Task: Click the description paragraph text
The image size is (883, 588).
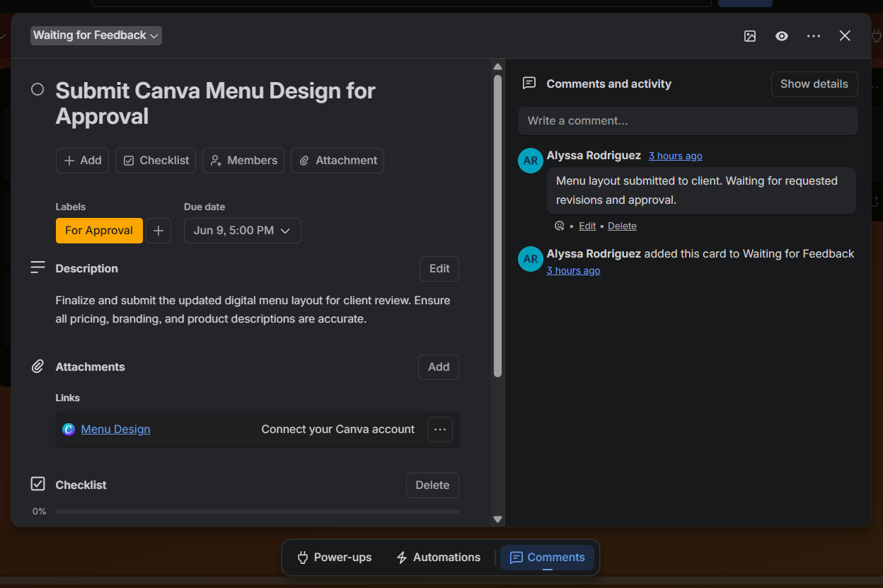Action: pyautogui.click(x=253, y=310)
